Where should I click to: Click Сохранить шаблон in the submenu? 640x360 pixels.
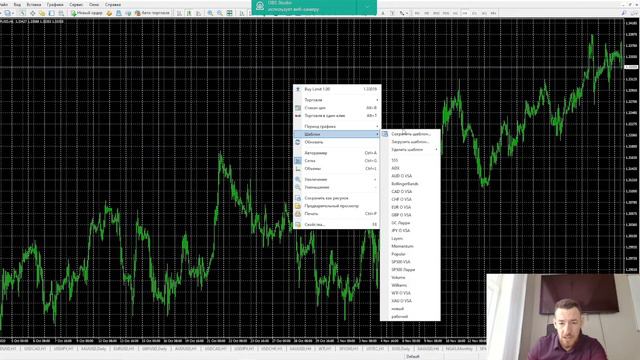click(410, 134)
